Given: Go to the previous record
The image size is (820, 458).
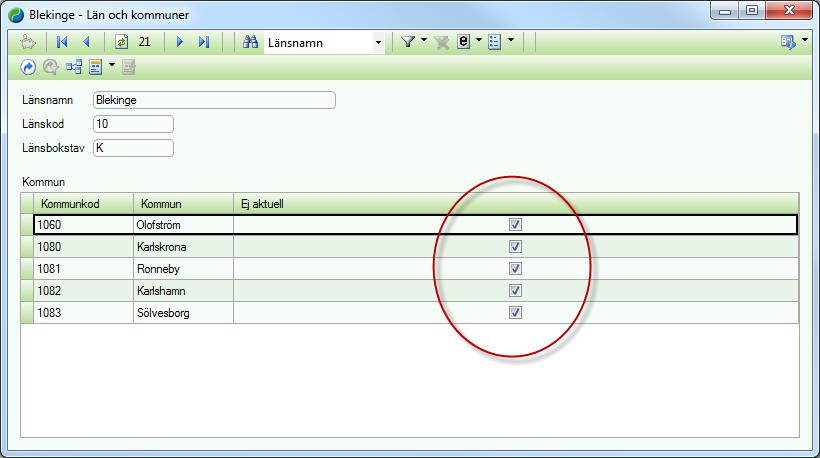Looking at the screenshot, I should click(x=86, y=42).
